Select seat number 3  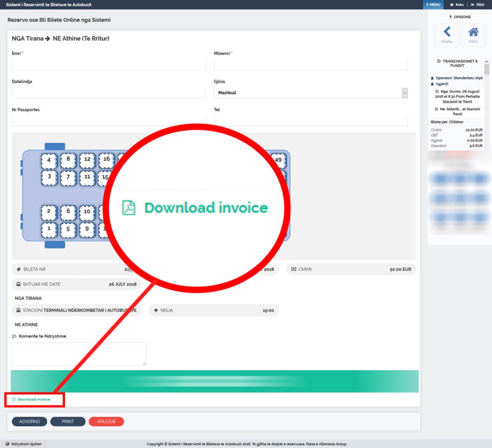point(49,178)
